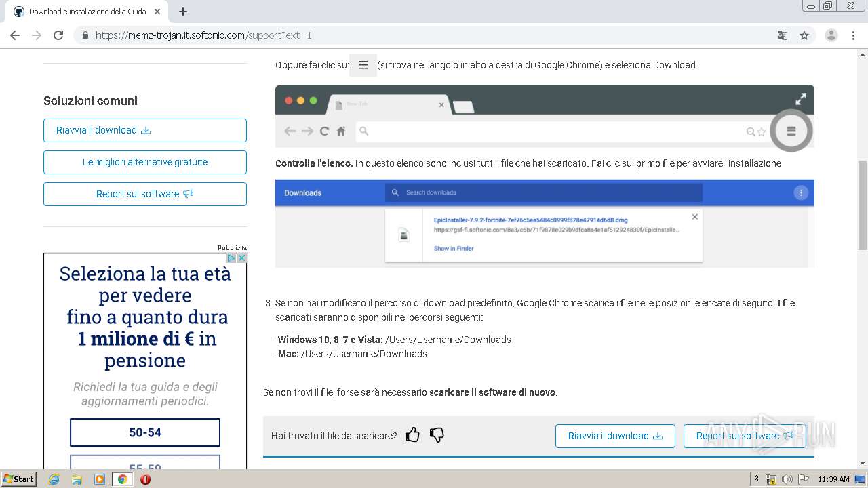Open Windows Explorer folder from taskbar
This screenshot has width=868, height=488.
(77, 479)
